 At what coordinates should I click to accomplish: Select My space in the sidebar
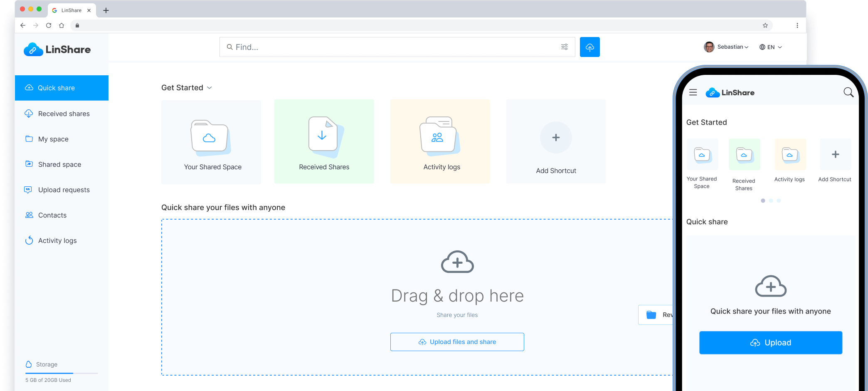point(53,139)
